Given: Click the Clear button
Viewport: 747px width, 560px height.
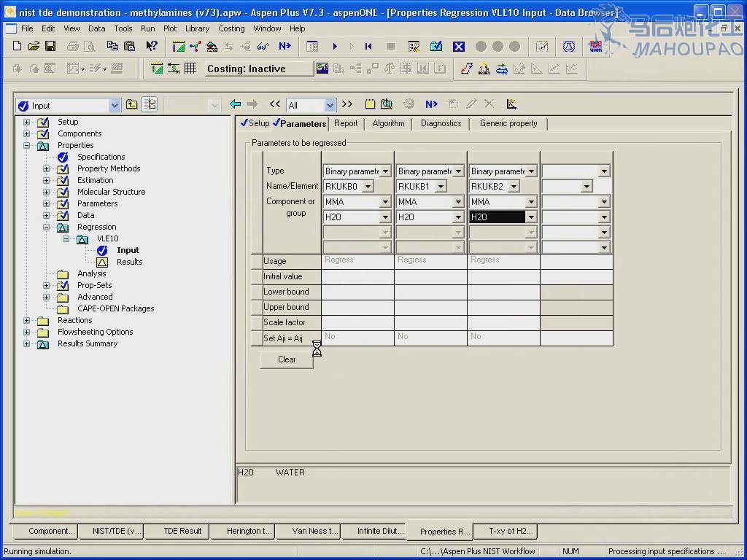Looking at the screenshot, I should point(287,359).
